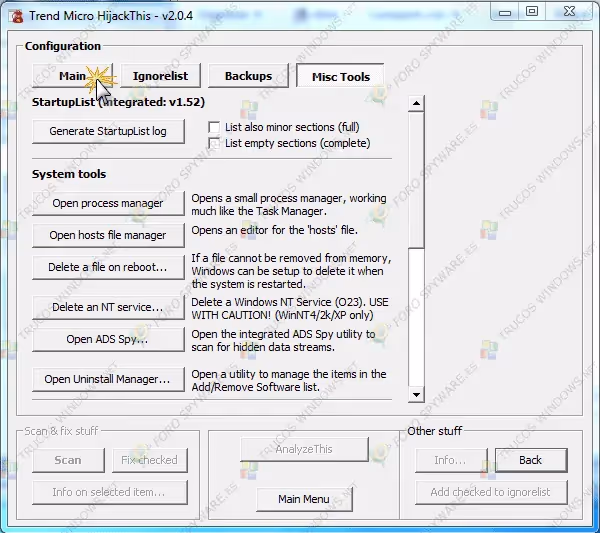Click the Fix checked button

pos(150,460)
